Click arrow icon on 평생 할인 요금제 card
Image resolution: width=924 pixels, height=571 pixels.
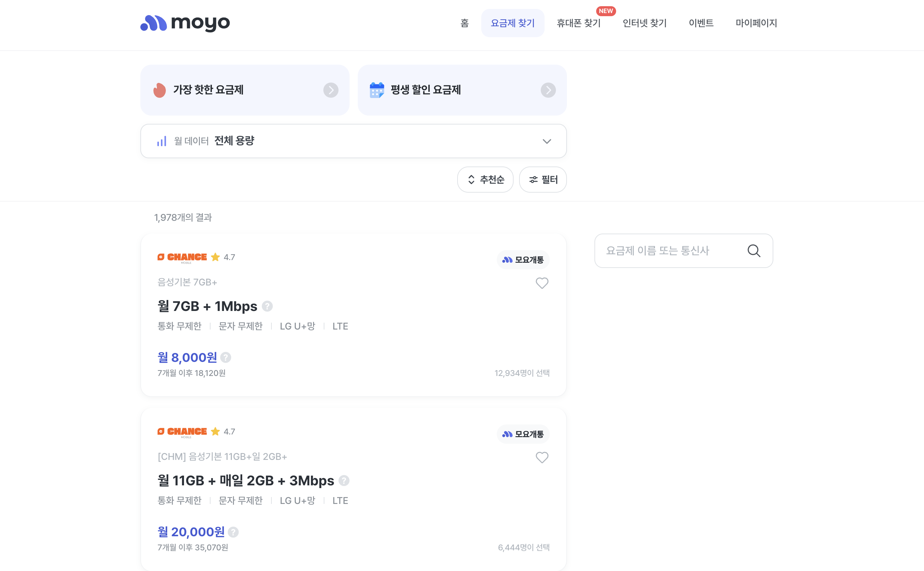(548, 90)
